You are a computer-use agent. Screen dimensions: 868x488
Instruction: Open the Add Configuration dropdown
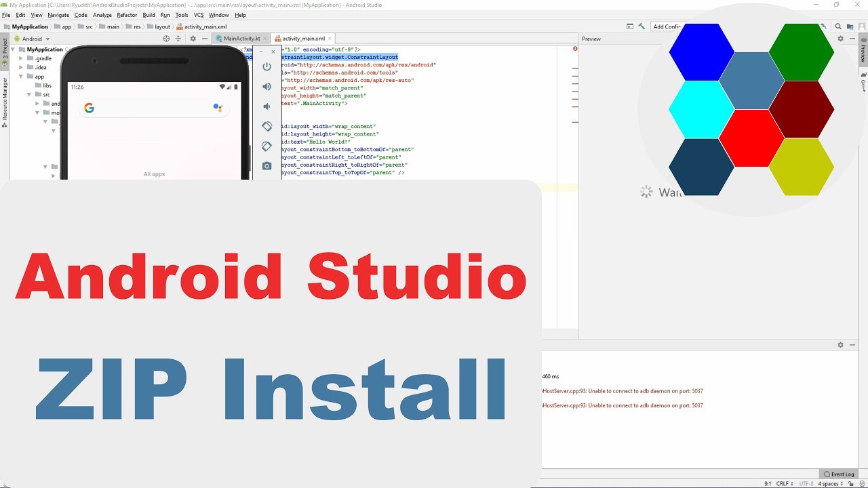pyautogui.click(x=667, y=26)
